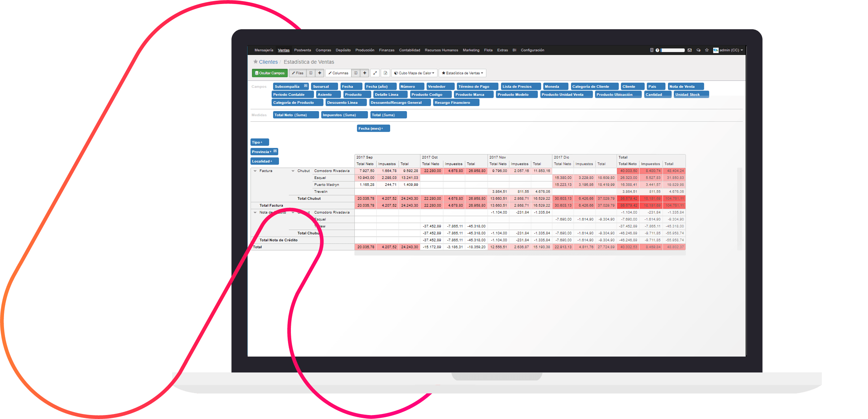Open the mail envelope icon in top bar
Image resolution: width=868 pixels, height=419 pixels.
690,50
